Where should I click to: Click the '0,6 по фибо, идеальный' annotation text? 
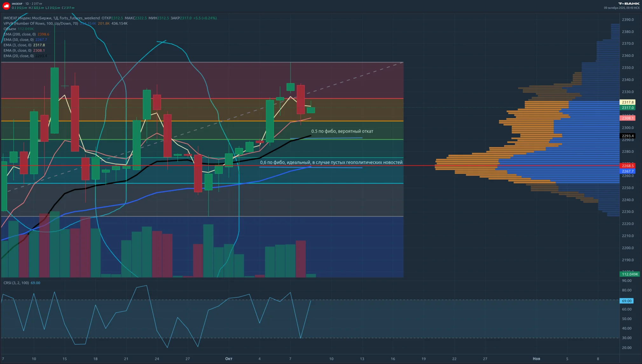coord(331,162)
